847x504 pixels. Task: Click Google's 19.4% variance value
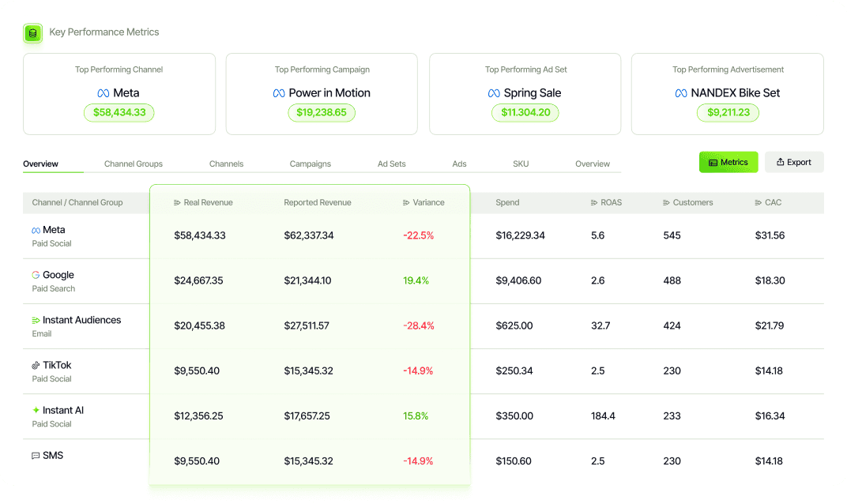pos(416,281)
